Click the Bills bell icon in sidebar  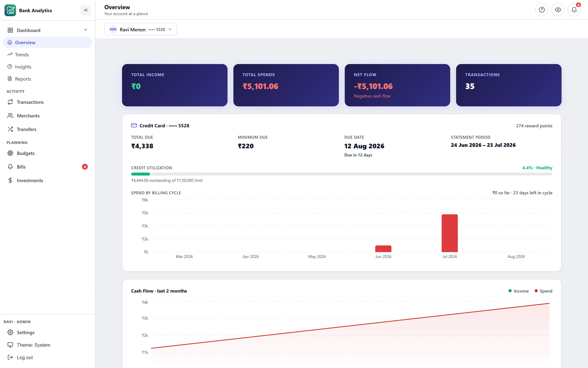point(10,167)
